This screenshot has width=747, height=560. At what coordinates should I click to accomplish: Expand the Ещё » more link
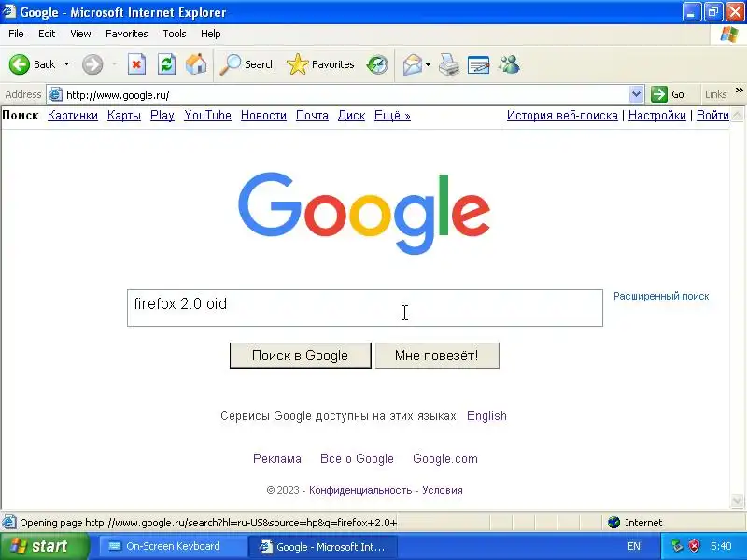(x=392, y=115)
